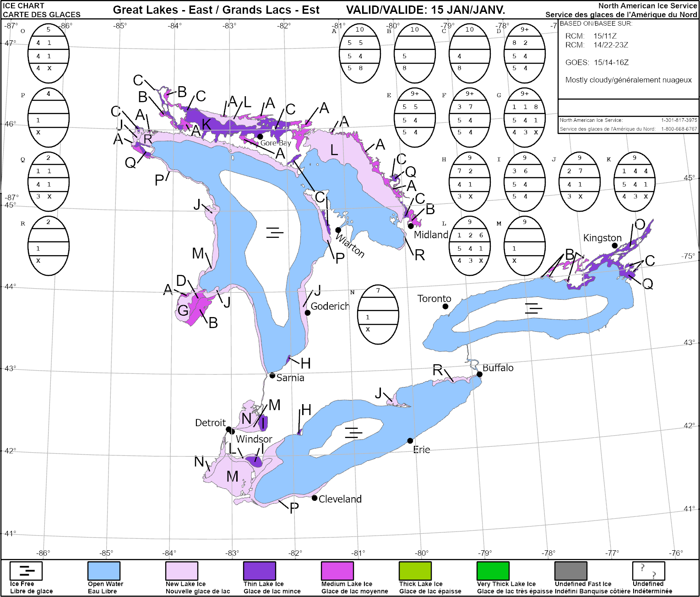The image size is (700, 597).
Task: Click the Goderich city label
Action: point(330,306)
